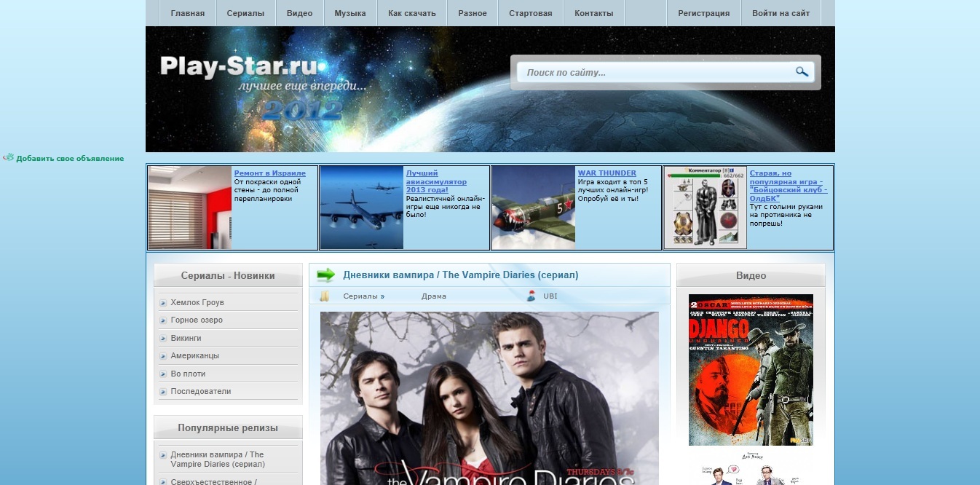
Task: Open the Сериалы menu item
Action: (245, 13)
